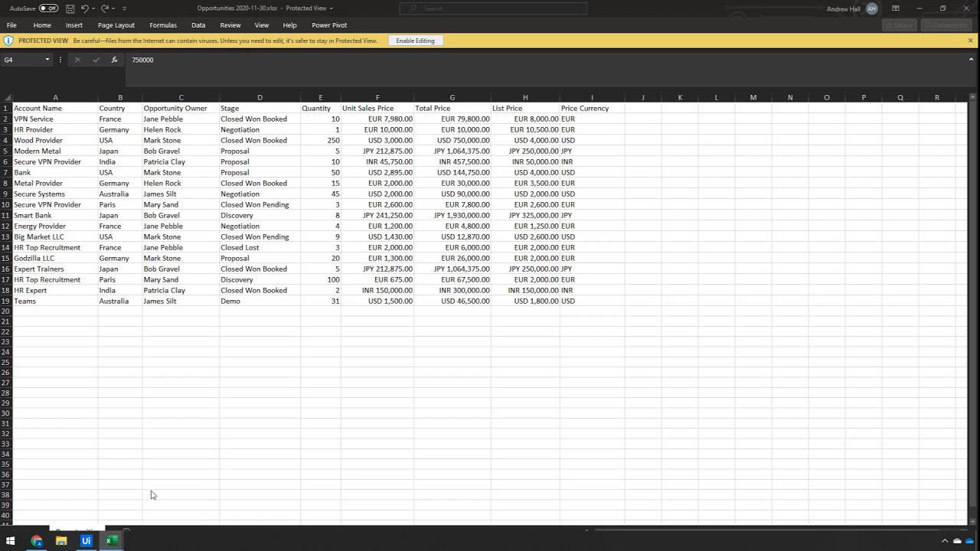Click the vertical scrollbar

click(972, 306)
